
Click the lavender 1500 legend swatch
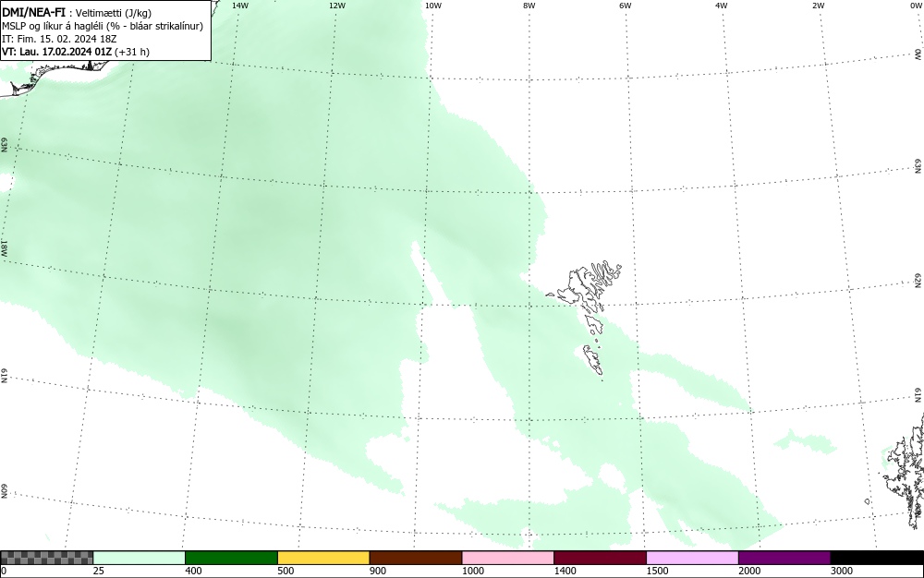692,558
